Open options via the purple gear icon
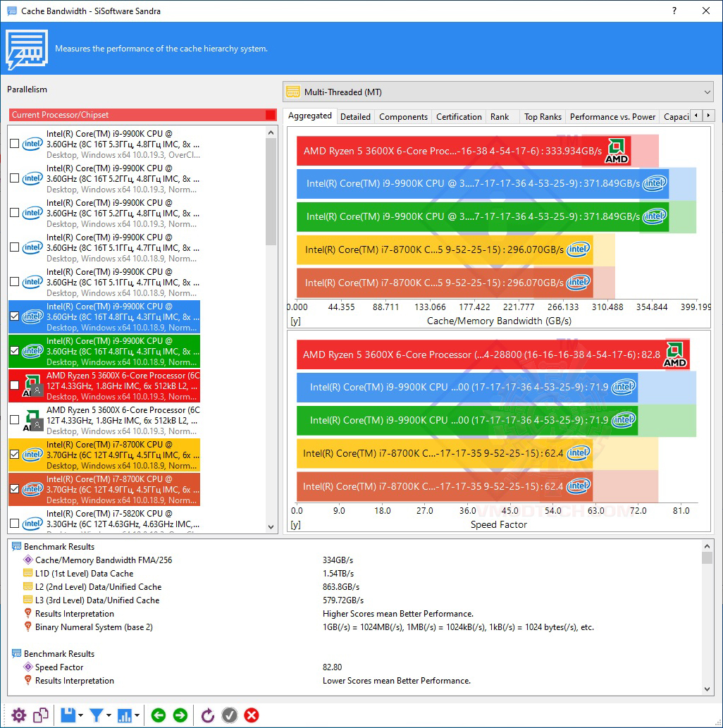This screenshot has height=728, width=723. pos(18,715)
